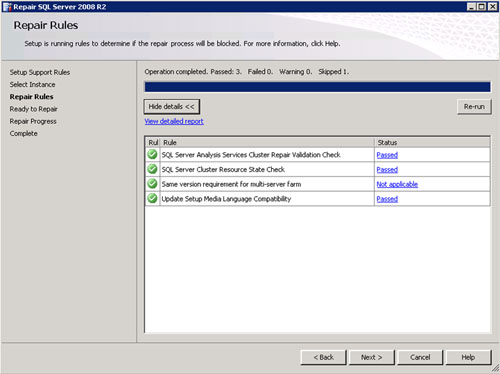This screenshot has height=374, width=500.
Task: Minimize the Repair SQL Server window
Action: point(471,7)
